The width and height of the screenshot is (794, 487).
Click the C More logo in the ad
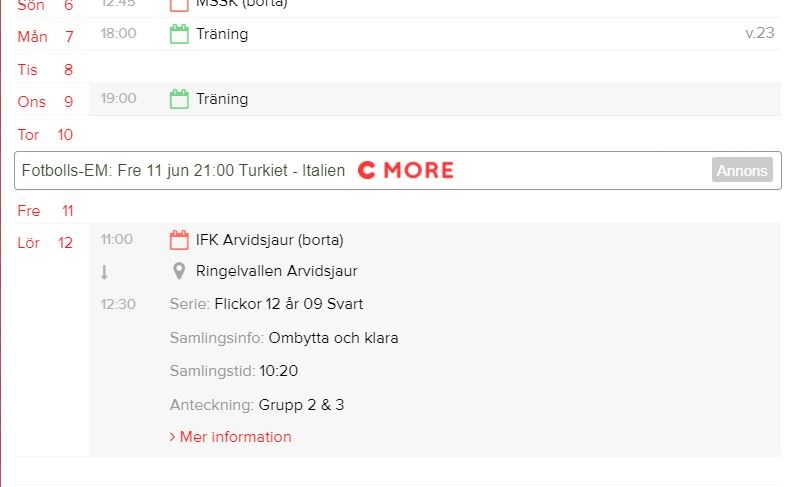pos(405,170)
